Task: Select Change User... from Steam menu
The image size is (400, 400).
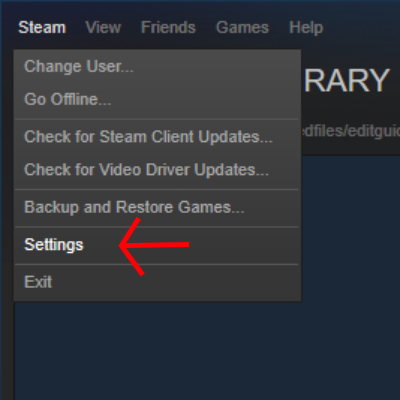Action: [157, 67]
